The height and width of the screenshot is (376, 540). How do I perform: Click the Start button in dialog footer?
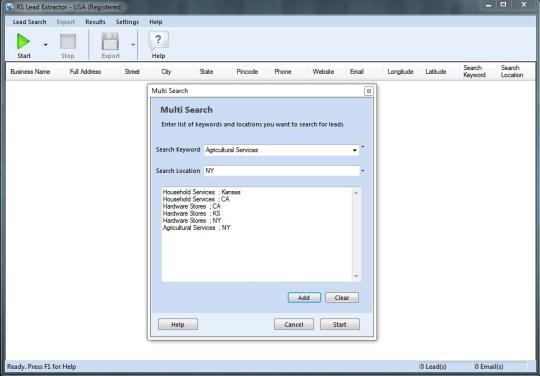pyautogui.click(x=340, y=324)
